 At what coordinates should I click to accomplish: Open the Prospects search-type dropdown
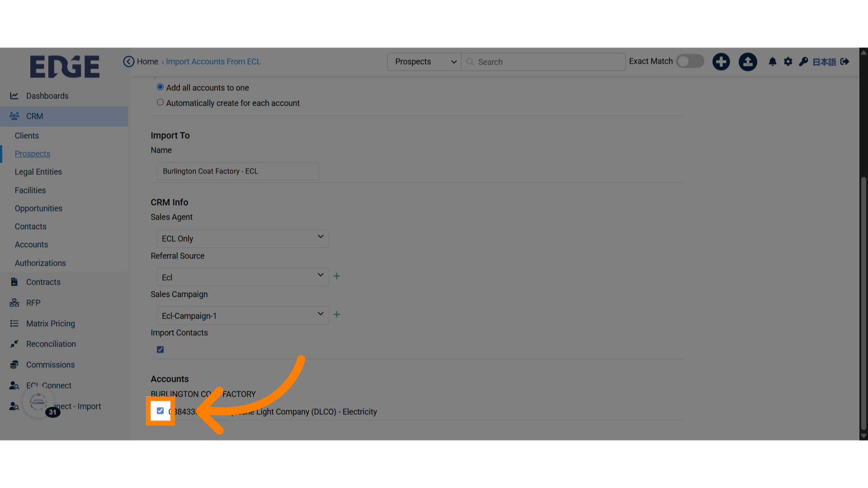tap(424, 62)
